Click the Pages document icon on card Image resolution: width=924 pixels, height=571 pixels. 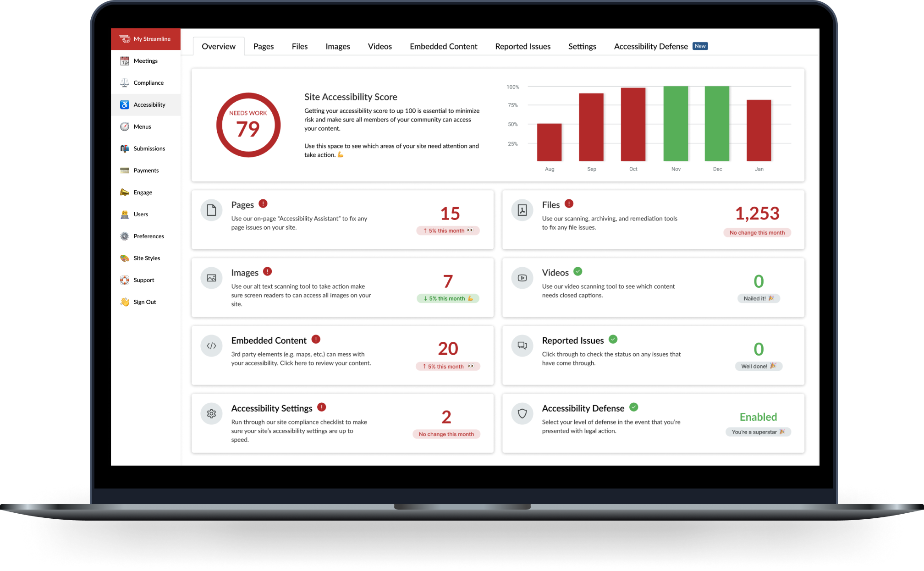coord(211,210)
